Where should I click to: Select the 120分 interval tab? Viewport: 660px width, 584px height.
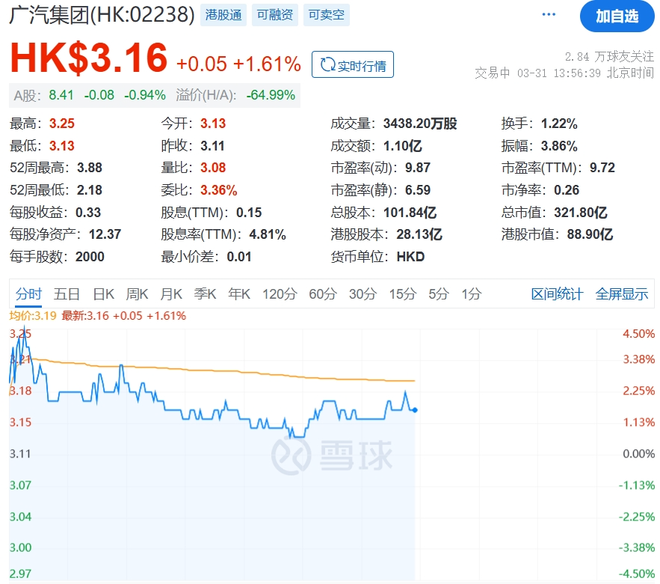click(x=279, y=294)
